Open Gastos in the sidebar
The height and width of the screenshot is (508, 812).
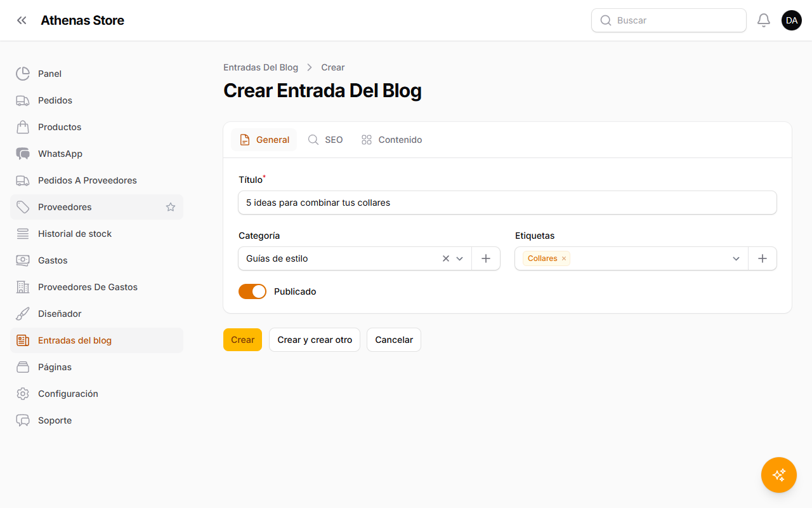[x=96, y=260]
